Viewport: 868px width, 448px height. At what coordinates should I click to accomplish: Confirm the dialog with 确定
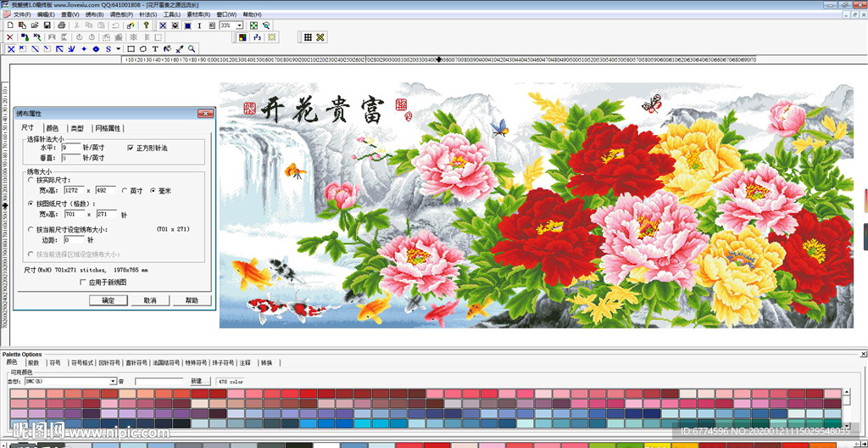pyautogui.click(x=108, y=300)
